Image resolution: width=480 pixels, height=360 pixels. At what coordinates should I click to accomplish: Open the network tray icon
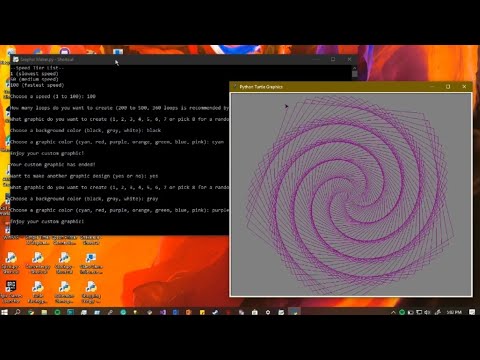[x=419, y=312]
